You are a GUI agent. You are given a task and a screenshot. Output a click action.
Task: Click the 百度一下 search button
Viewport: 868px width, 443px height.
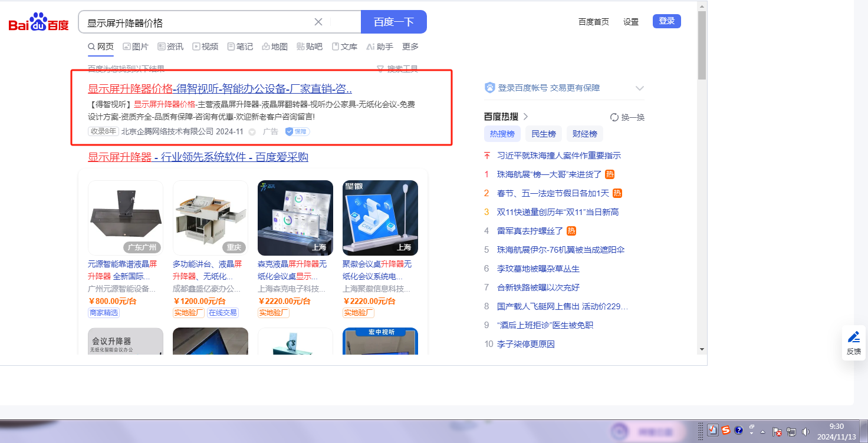pos(394,22)
